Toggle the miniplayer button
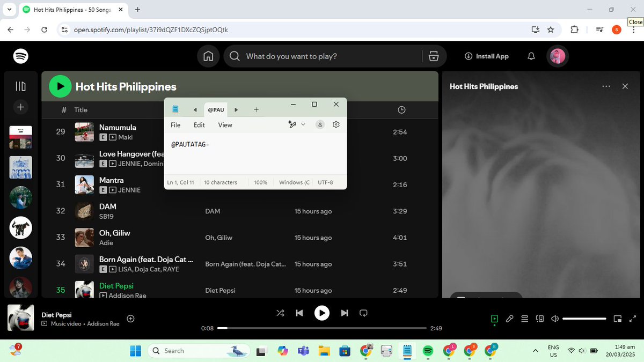 click(618, 319)
